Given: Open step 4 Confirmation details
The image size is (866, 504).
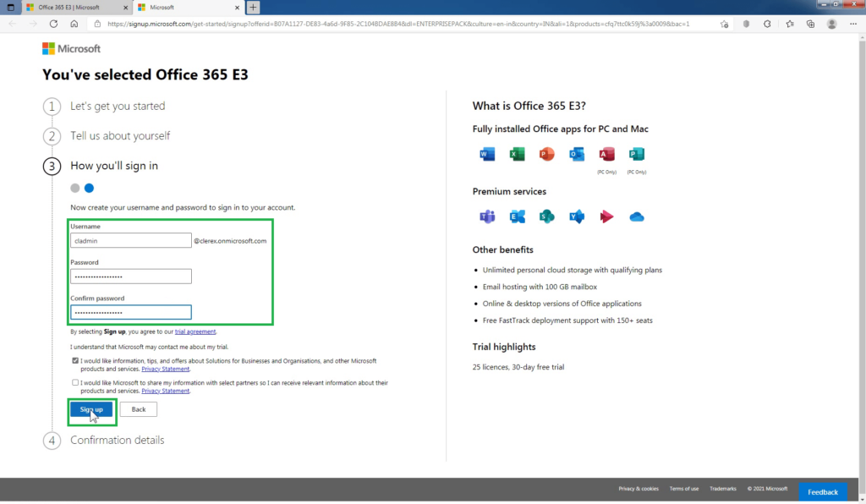Looking at the screenshot, I should (117, 440).
